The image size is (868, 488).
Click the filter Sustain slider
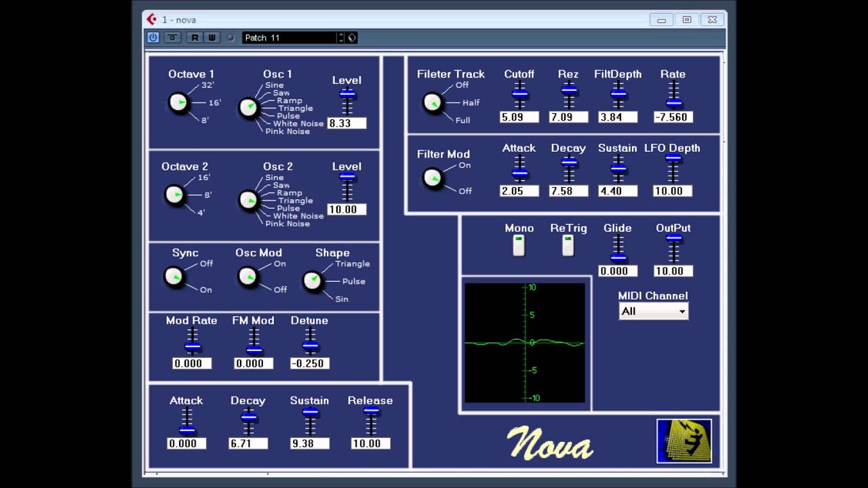618,169
